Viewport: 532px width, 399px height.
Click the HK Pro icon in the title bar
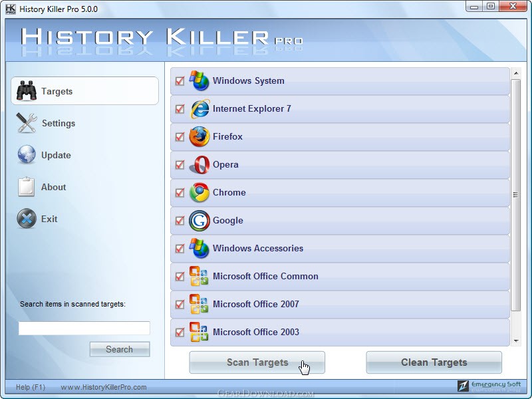click(11, 9)
